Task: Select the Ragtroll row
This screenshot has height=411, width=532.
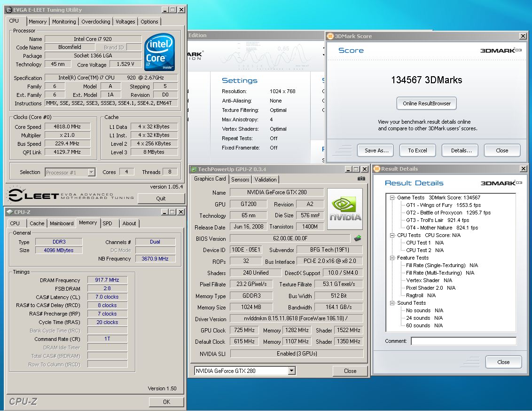Action: [x=421, y=295]
